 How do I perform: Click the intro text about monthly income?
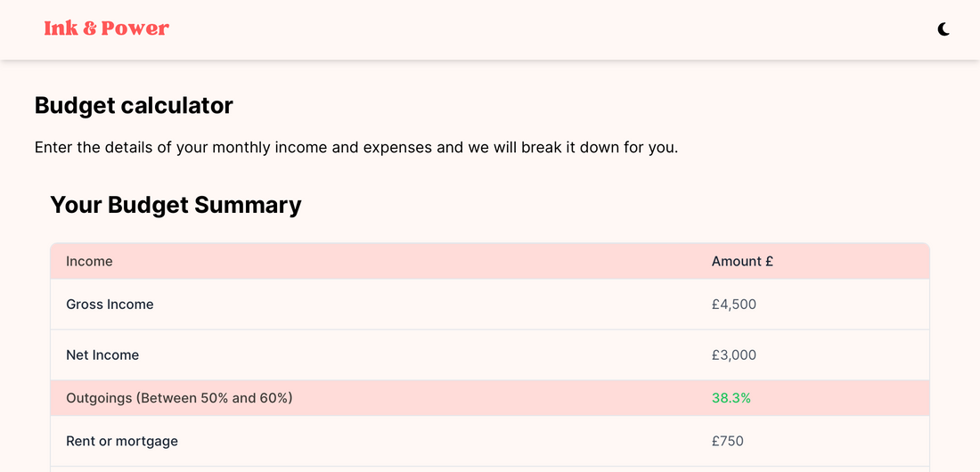coord(356,147)
